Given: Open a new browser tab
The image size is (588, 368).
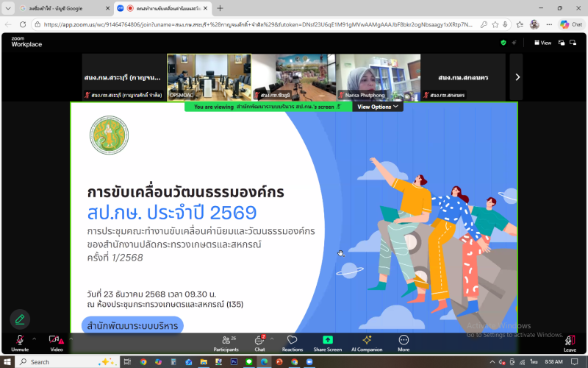Looking at the screenshot, I should click(220, 8).
